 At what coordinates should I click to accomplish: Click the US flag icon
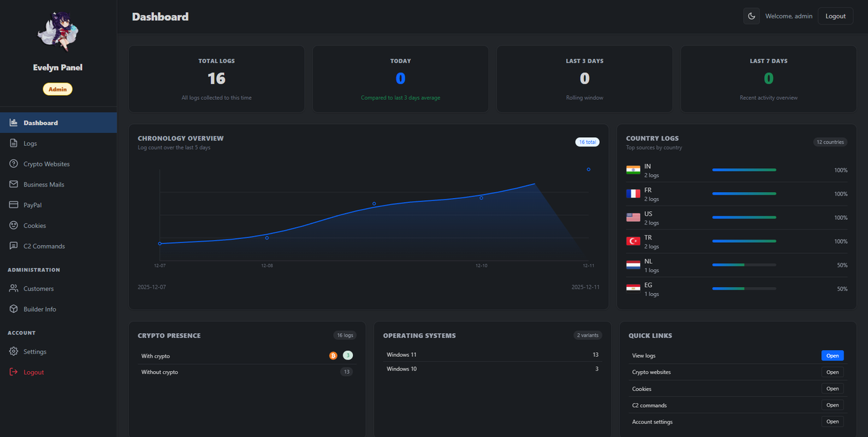(633, 218)
